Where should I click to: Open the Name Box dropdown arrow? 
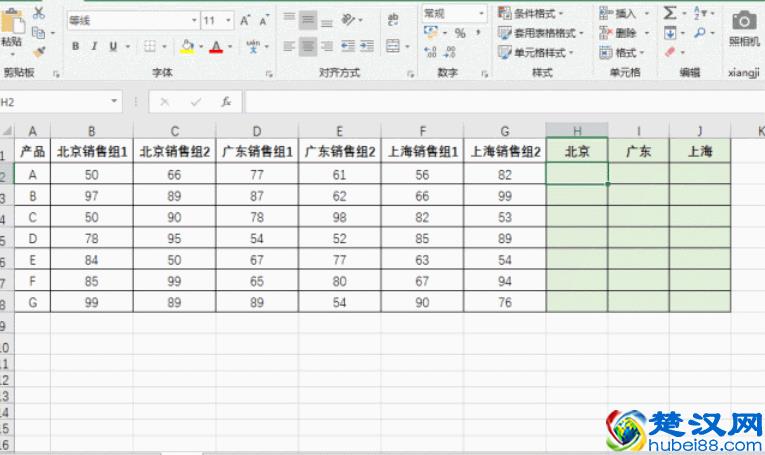tap(114, 101)
